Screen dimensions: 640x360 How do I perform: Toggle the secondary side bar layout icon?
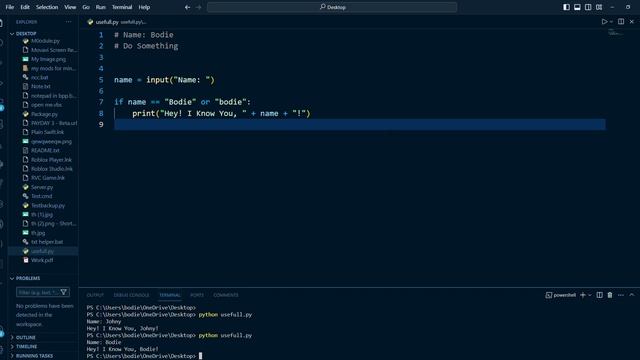pyautogui.click(x=588, y=7)
